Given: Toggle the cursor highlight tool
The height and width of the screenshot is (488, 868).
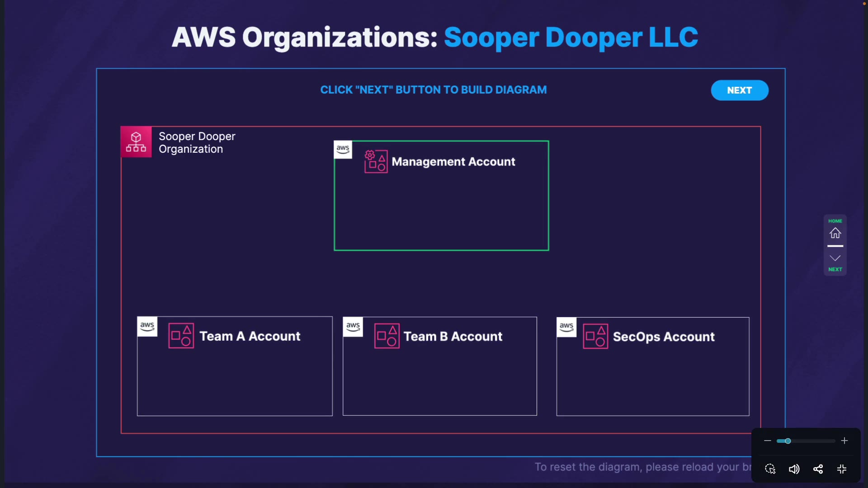Looking at the screenshot, I should click(770, 469).
